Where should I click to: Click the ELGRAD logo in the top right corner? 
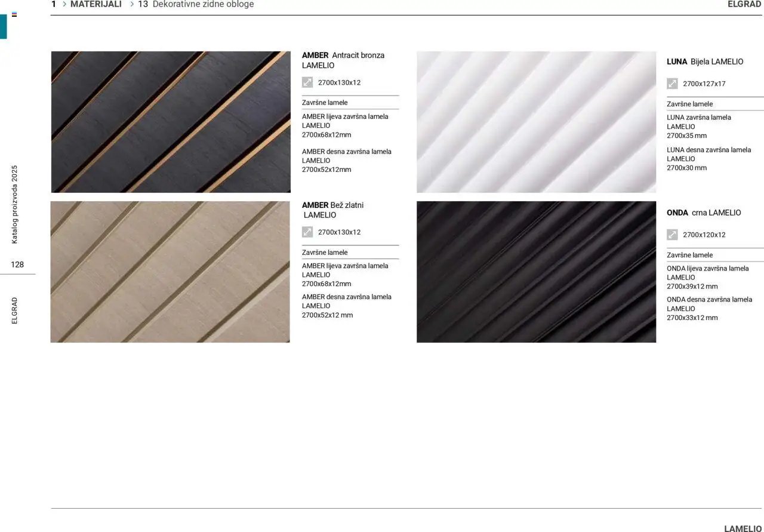coord(744,4)
